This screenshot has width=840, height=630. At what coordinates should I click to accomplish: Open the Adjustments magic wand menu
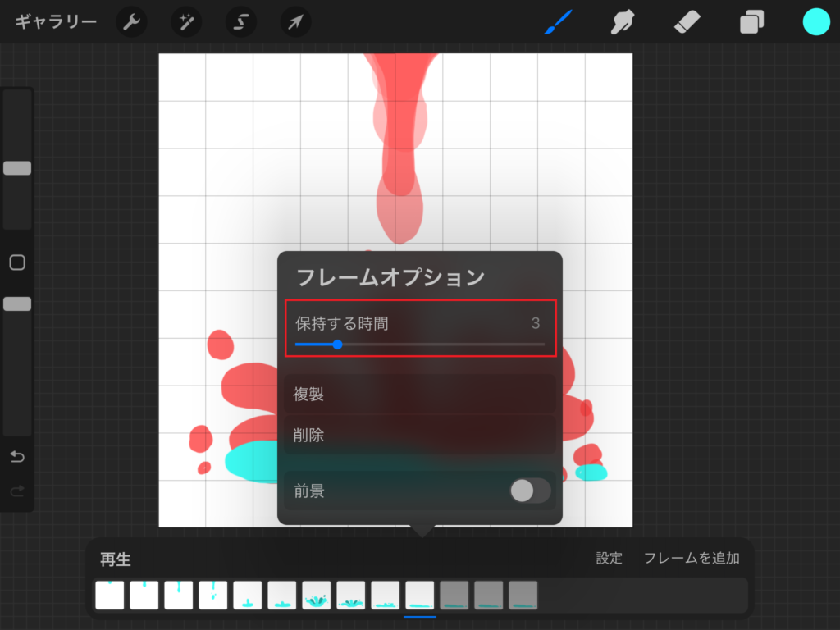pyautogui.click(x=186, y=22)
